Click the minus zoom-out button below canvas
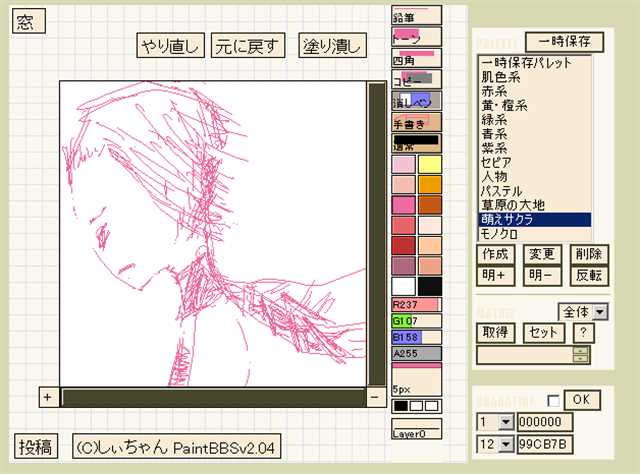Viewport: 640px width, 474px height. [x=374, y=397]
